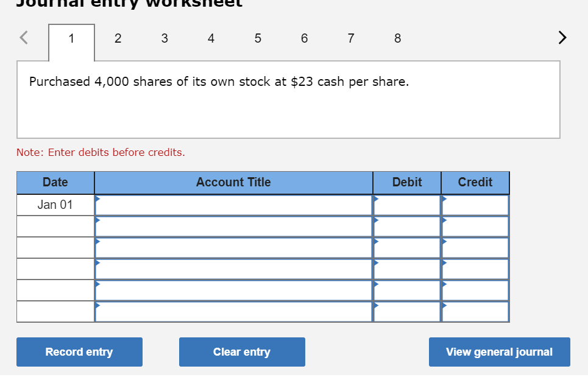
Task: Click the Clear entry button
Action: (241, 351)
